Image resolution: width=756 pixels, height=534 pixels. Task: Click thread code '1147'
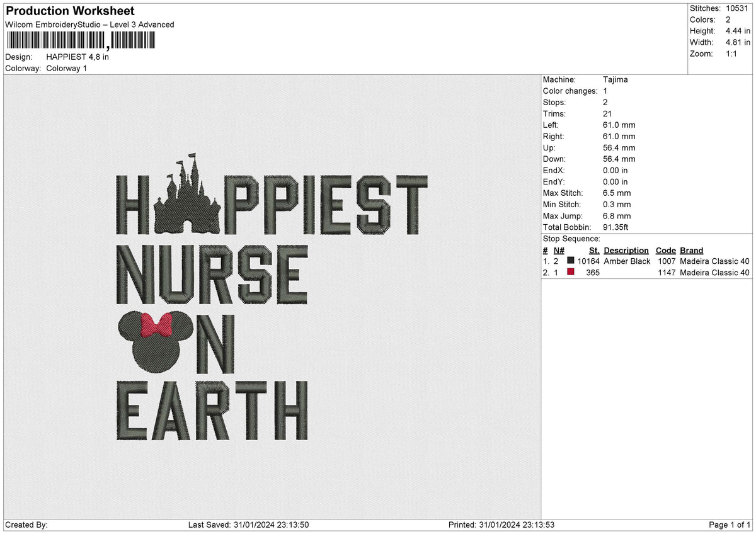(x=667, y=273)
